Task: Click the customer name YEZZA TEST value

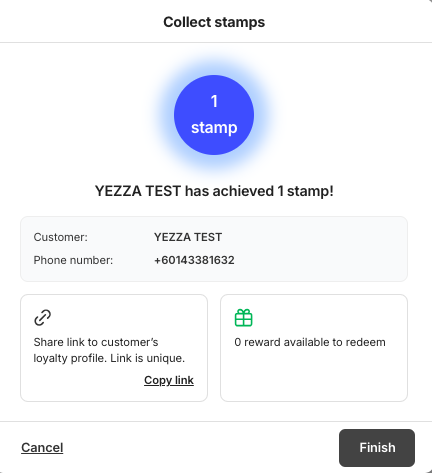Action: click(x=188, y=237)
